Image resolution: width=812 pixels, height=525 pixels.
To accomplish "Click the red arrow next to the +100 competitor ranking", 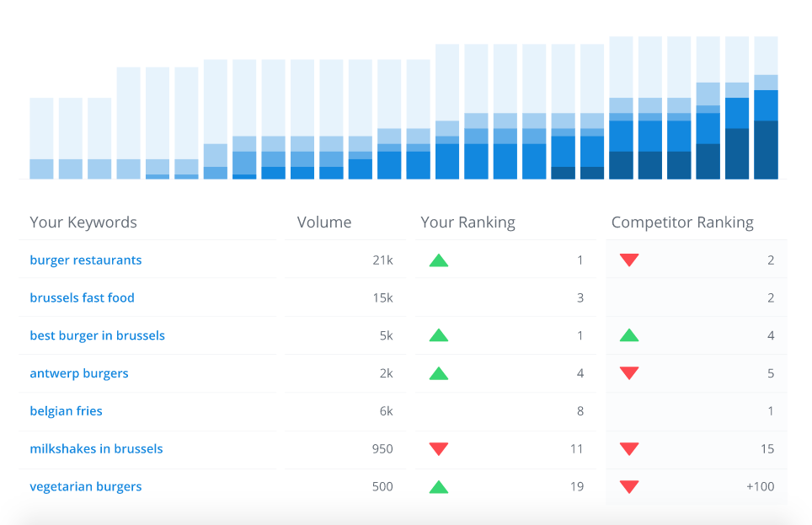I will coord(629,487).
